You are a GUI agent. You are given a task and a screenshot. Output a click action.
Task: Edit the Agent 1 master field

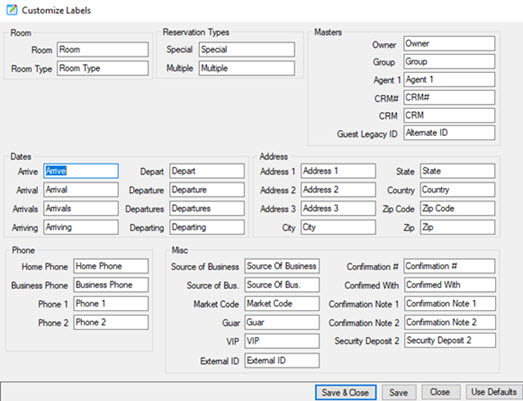point(449,79)
